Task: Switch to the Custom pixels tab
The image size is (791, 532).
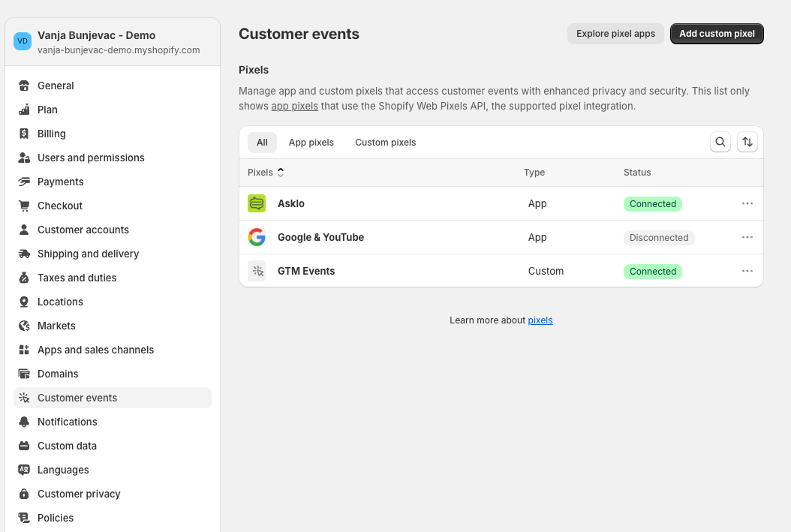Action: pos(385,143)
